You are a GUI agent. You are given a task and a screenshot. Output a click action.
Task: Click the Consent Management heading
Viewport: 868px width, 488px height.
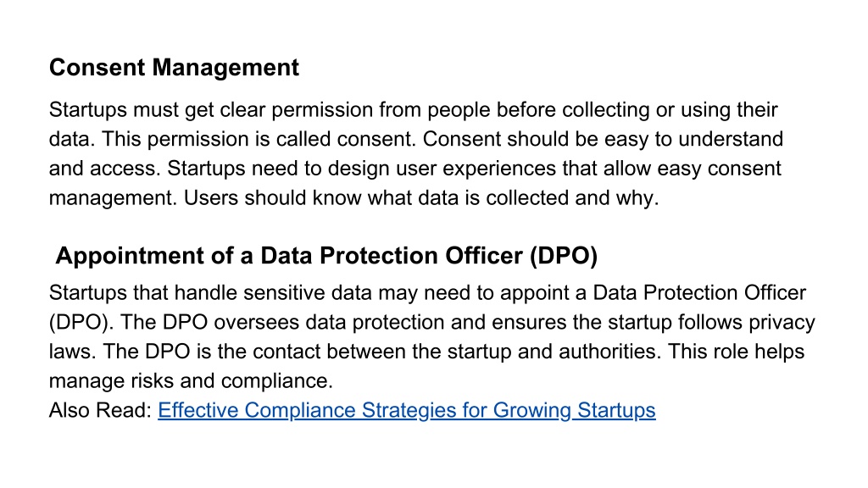174,68
